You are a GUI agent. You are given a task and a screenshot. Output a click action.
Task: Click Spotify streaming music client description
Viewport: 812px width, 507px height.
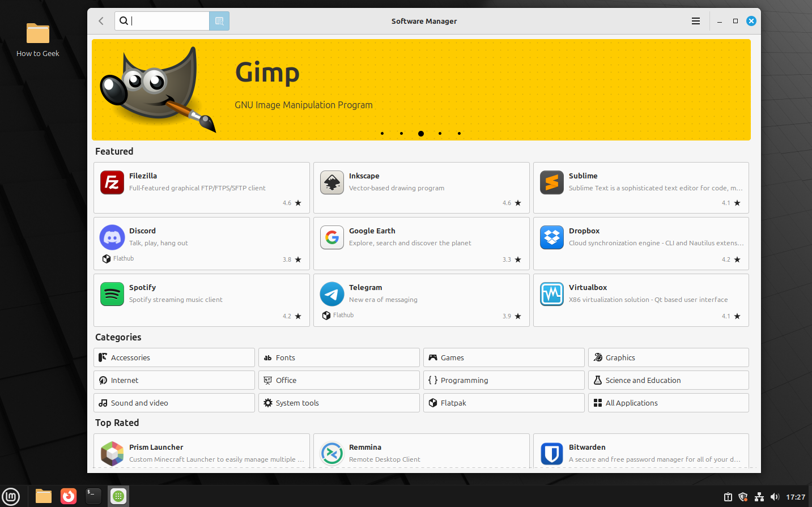[176, 300]
